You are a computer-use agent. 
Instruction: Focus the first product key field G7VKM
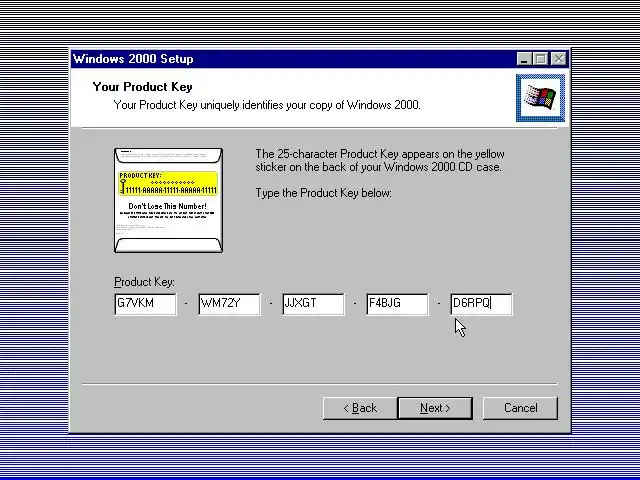146,304
